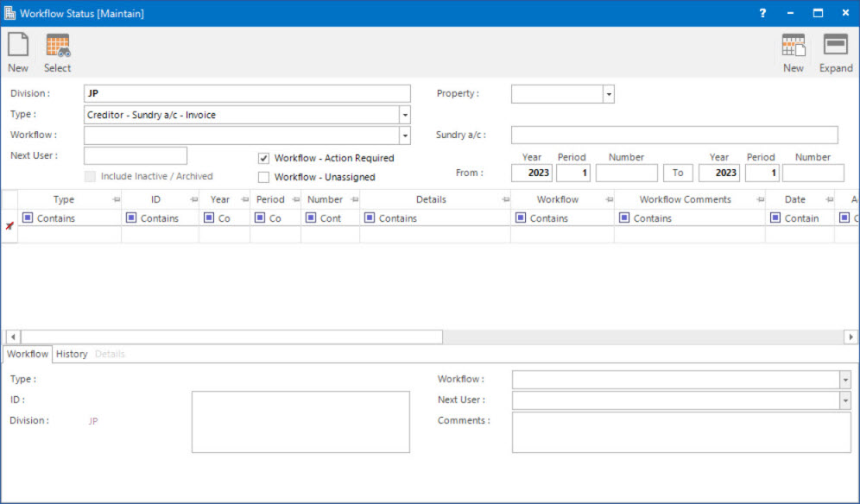This screenshot has width=860, height=504.
Task: Click the New grid layout icon top right
Action: (794, 50)
